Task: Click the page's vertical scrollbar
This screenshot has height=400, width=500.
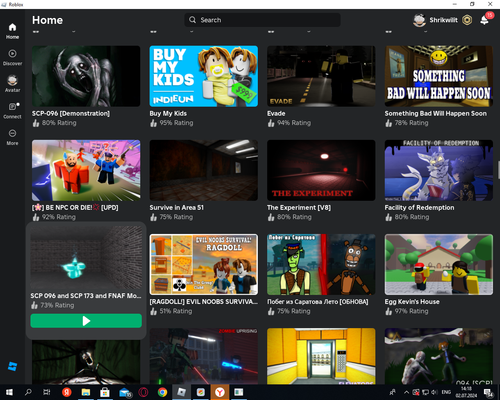Action: [499, 170]
